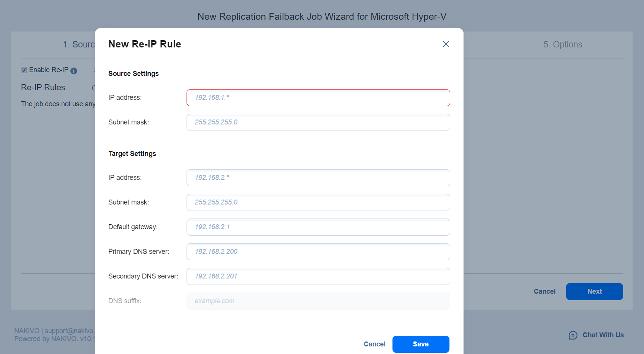Click the Source Settings Subnet mask field
This screenshot has width=644, height=354.
point(318,123)
